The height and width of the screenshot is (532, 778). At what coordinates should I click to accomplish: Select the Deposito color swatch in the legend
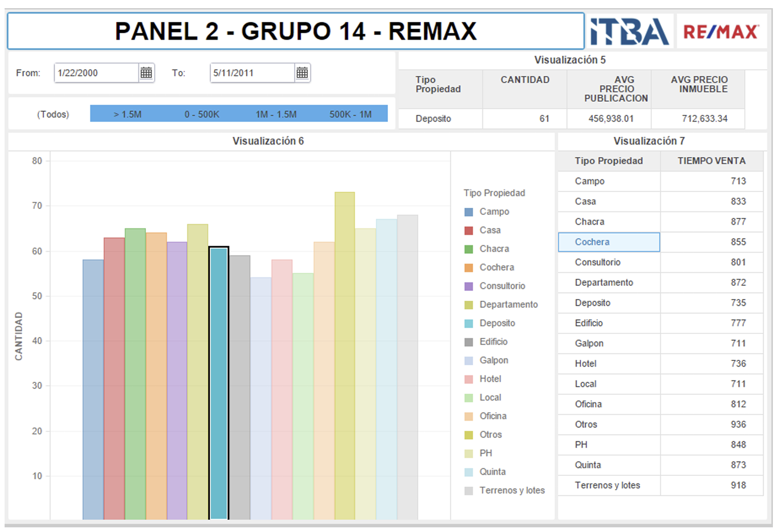(x=468, y=323)
